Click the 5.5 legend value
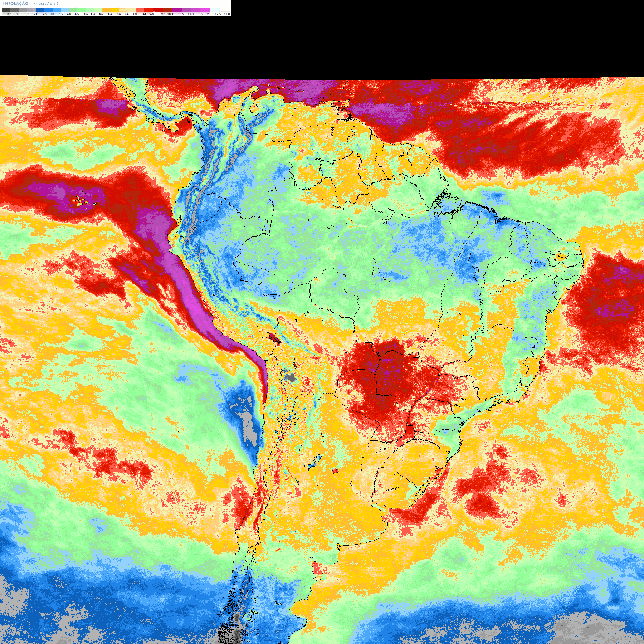This screenshot has width=644, height=644. tap(93, 14)
